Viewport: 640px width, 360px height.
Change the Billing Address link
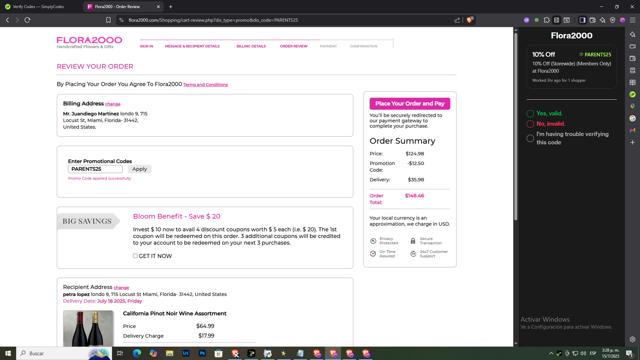pyautogui.click(x=113, y=104)
